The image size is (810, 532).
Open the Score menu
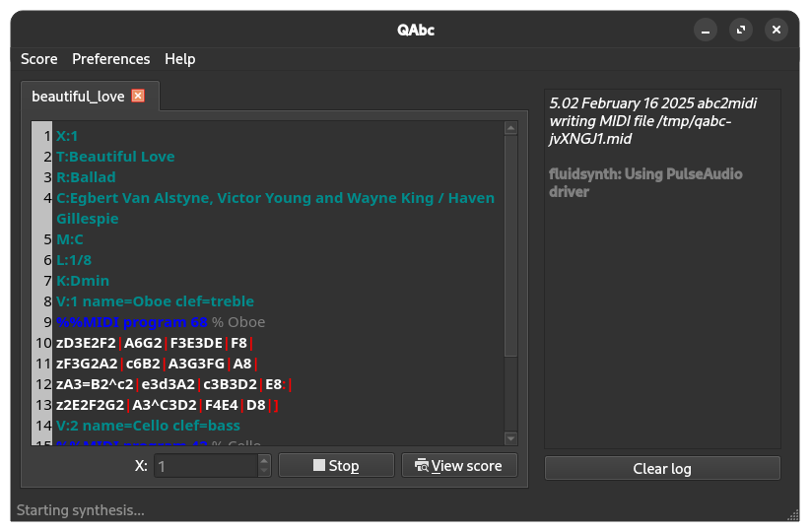coord(39,59)
